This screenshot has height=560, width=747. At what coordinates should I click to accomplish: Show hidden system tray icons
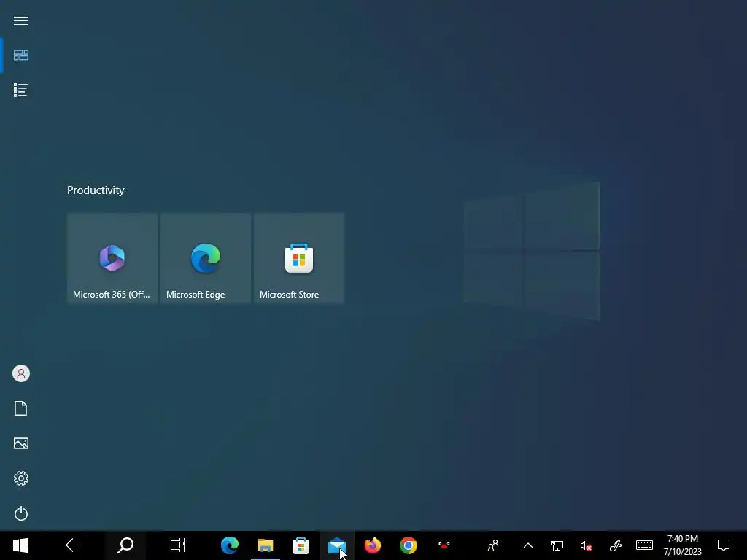[528, 545]
